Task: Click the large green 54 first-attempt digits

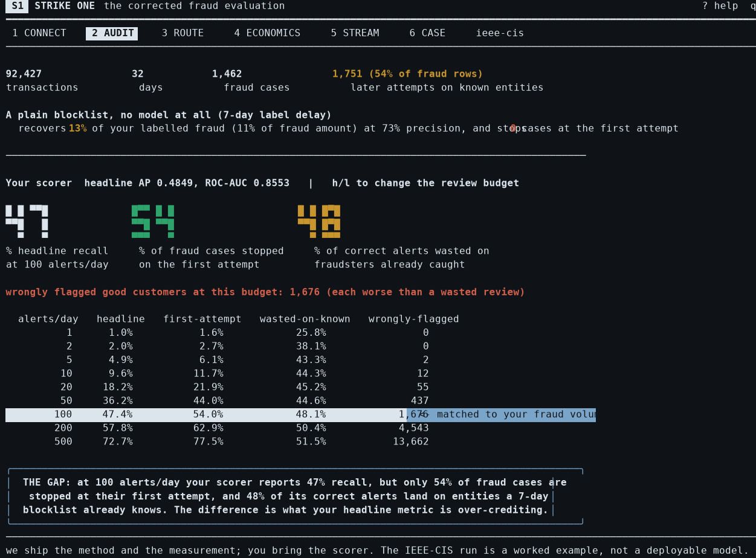Action: 153,221
